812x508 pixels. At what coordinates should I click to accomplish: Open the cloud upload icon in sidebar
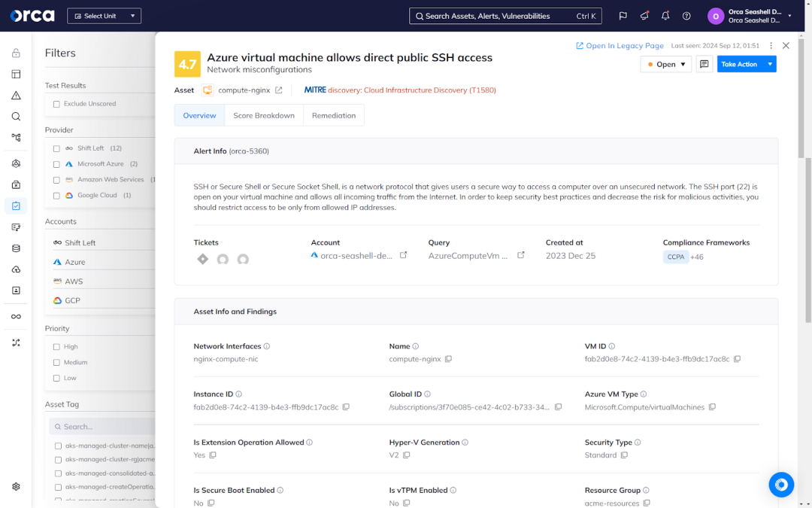coord(16,269)
